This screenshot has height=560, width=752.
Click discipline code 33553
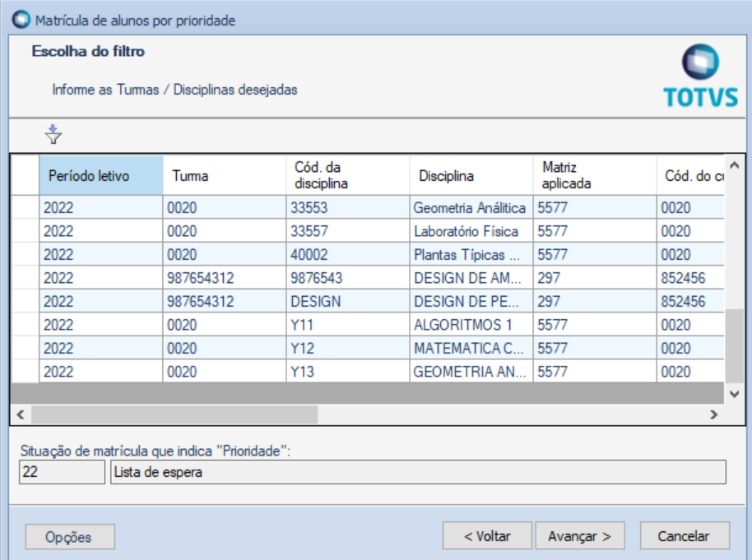(x=348, y=207)
